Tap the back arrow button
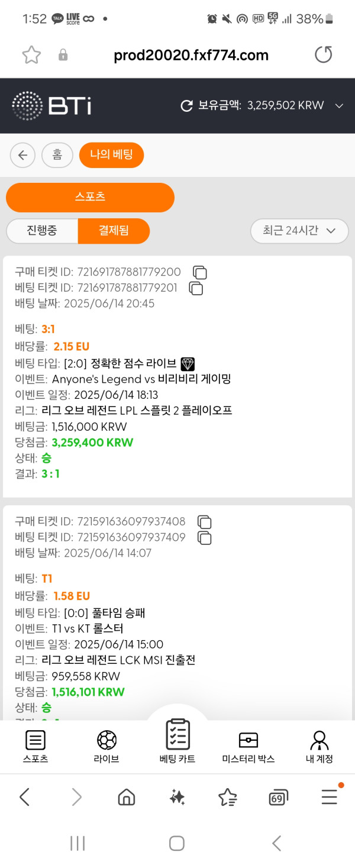Image resolution: width=355 pixels, height=868 pixels. click(22, 155)
